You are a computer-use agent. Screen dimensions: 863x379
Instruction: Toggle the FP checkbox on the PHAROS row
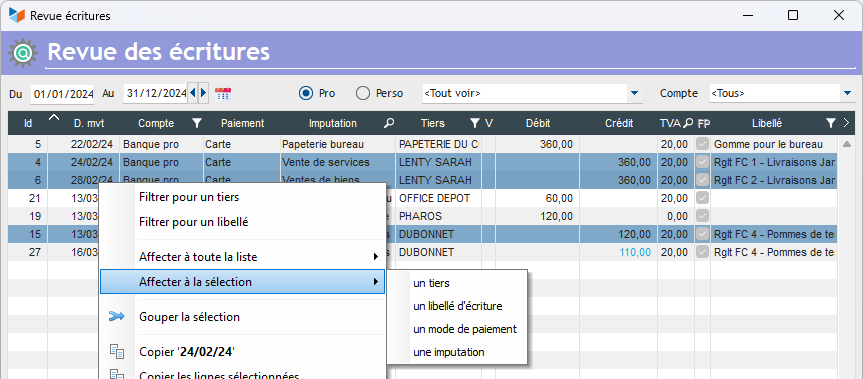pyautogui.click(x=702, y=216)
